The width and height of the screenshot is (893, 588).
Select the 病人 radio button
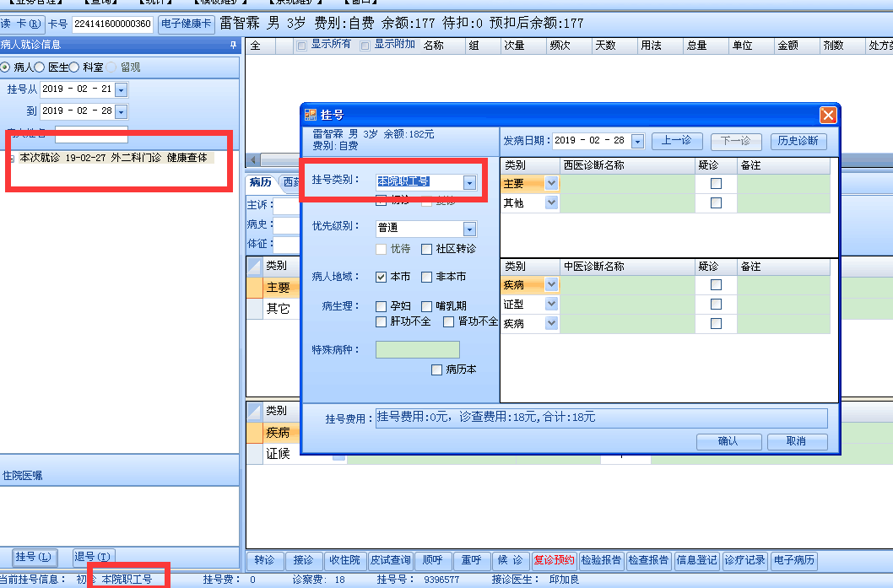(5, 67)
